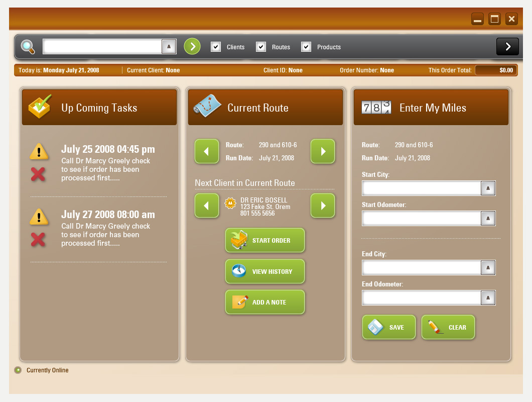Click inside the End Odometer field
532x402 pixels.
click(x=422, y=298)
